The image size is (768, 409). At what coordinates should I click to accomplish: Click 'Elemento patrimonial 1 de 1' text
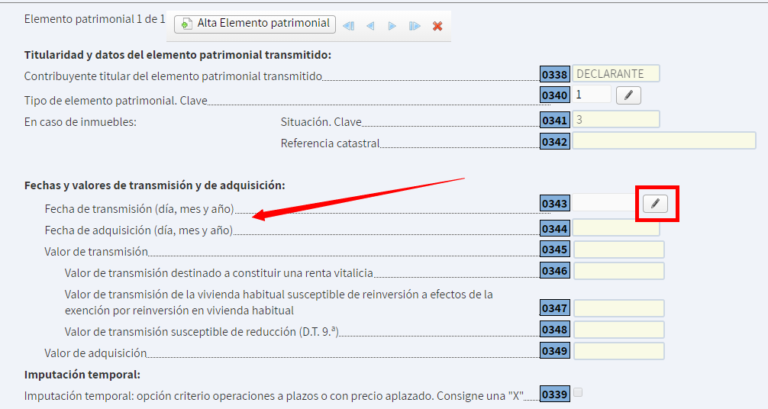click(x=95, y=19)
